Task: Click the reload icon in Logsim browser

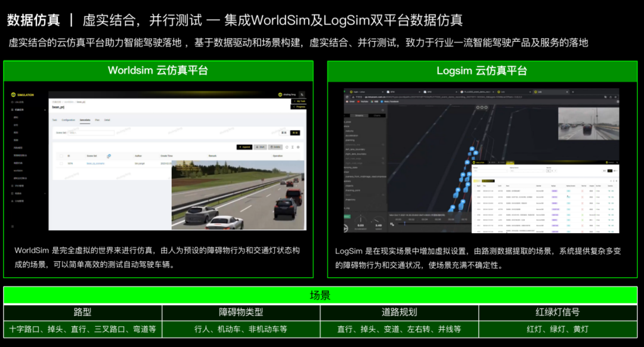Action: point(347,97)
